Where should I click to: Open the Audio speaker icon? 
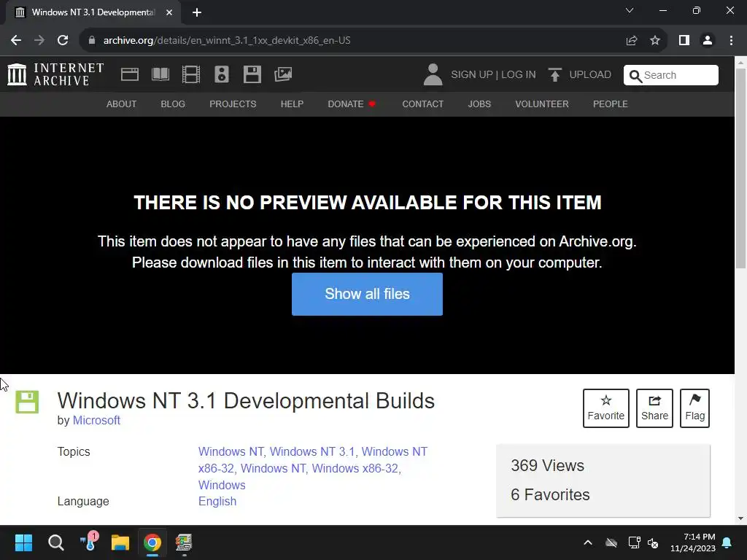click(x=222, y=74)
